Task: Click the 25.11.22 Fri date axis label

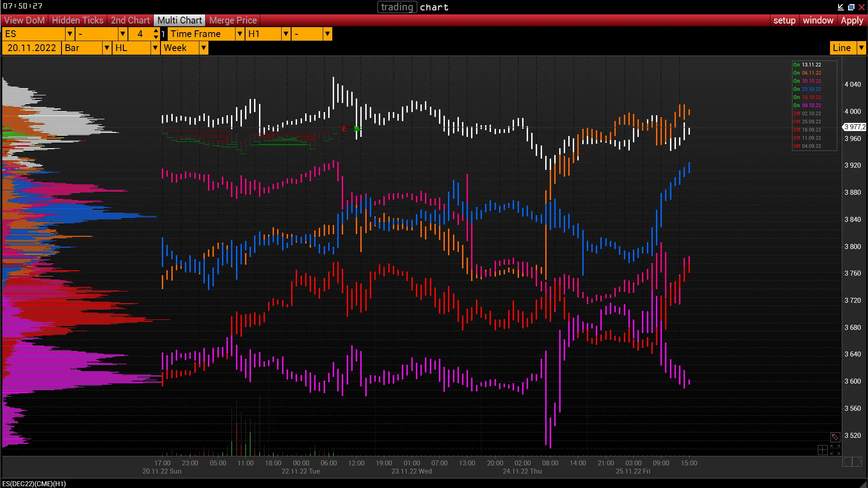Action: coord(633,471)
